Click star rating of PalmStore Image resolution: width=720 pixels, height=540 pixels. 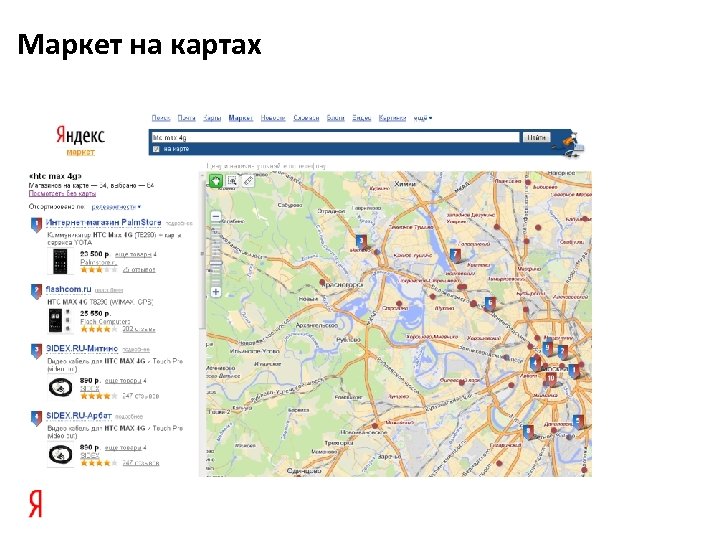pyautogui.click(x=99, y=270)
